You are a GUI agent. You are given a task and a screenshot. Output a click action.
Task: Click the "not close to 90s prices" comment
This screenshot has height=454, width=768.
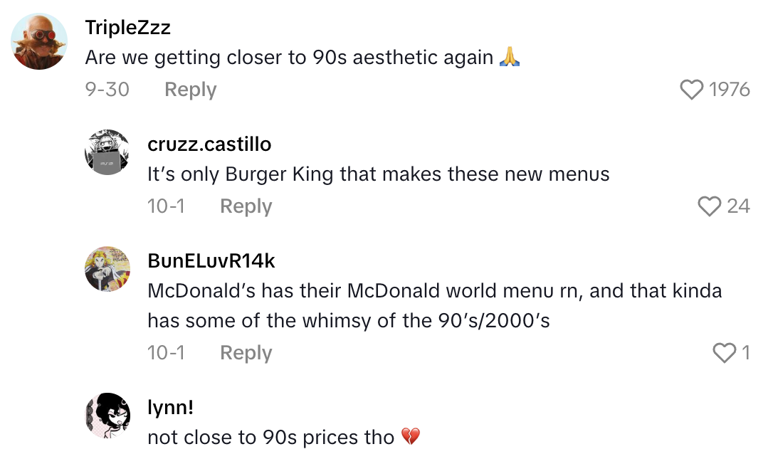click(272, 437)
